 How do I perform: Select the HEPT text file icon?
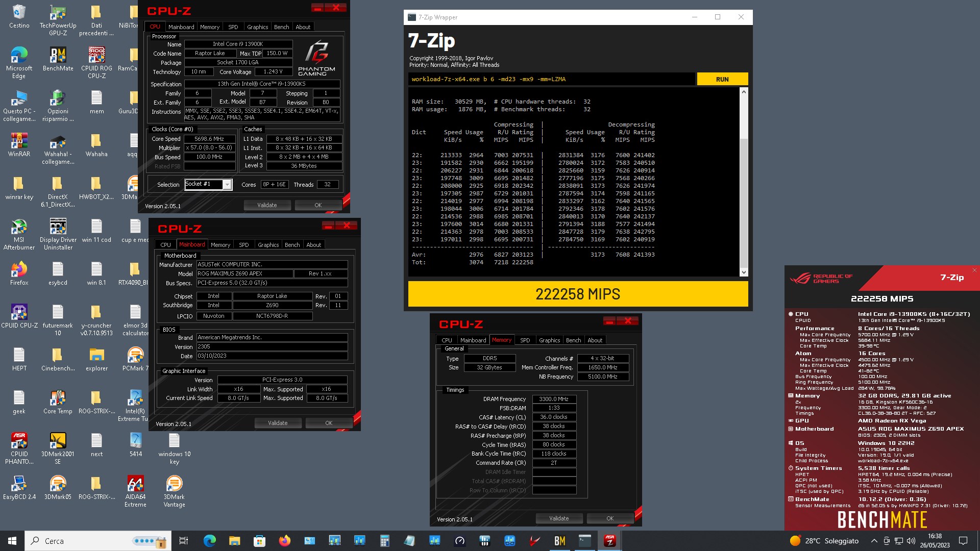click(x=19, y=359)
